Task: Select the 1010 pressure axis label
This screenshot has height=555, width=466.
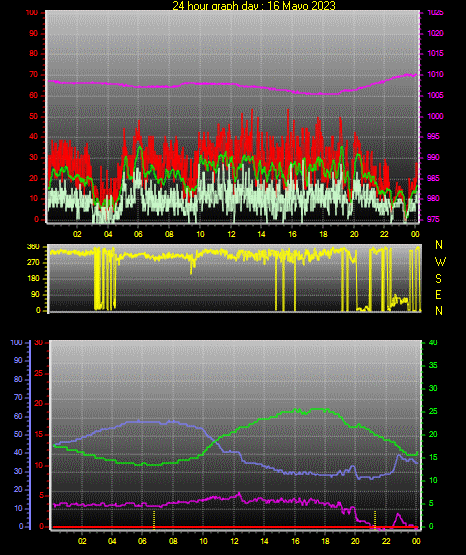Action: pyautogui.click(x=435, y=74)
